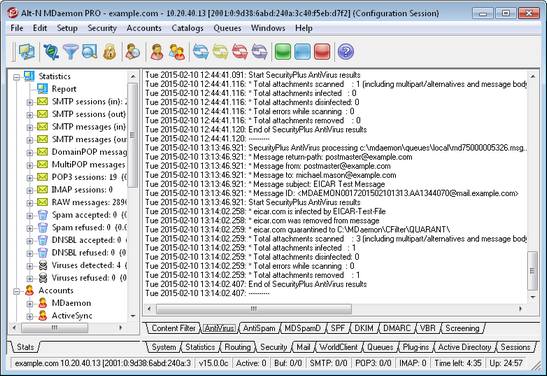
Task: Click the red square toolbar button
Action: tap(322, 52)
